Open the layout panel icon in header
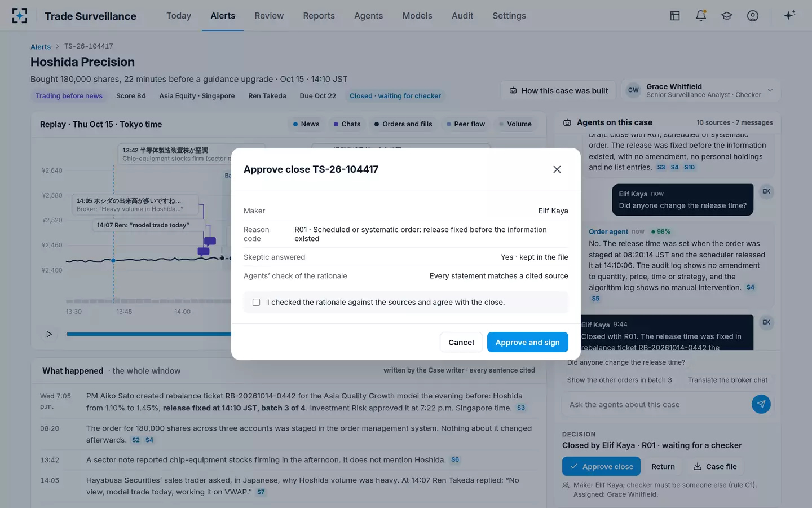The image size is (812, 508). [x=675, y=16]
